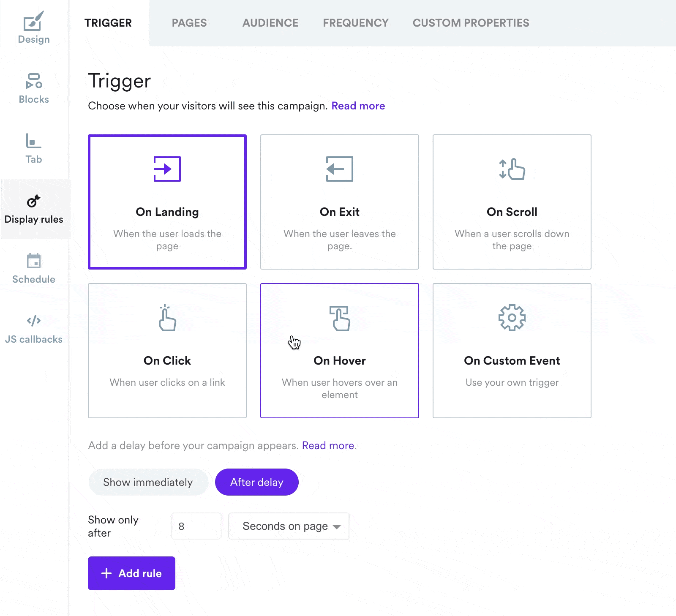
Task: Click the plus icon on Add rule
Action: pos(106,573)
